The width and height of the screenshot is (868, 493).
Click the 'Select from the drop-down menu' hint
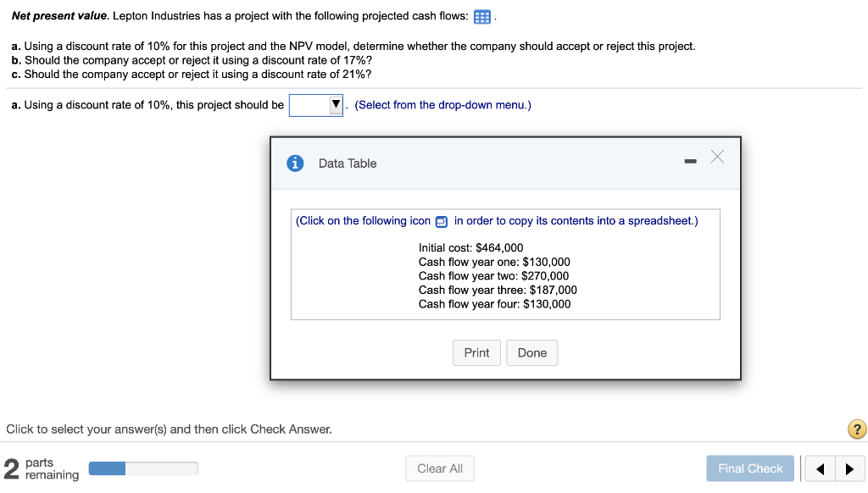point(442,105)
